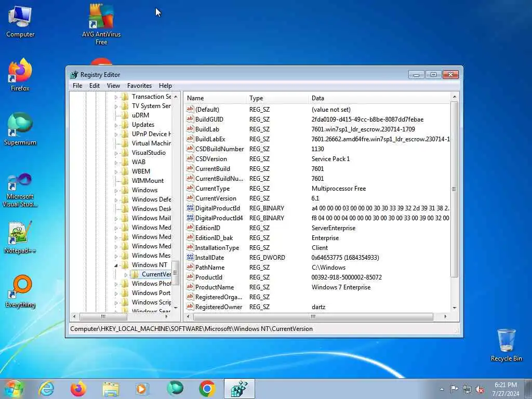Show hidden tray icons arrow
532x399 pixels.
[x=442, y=389]
